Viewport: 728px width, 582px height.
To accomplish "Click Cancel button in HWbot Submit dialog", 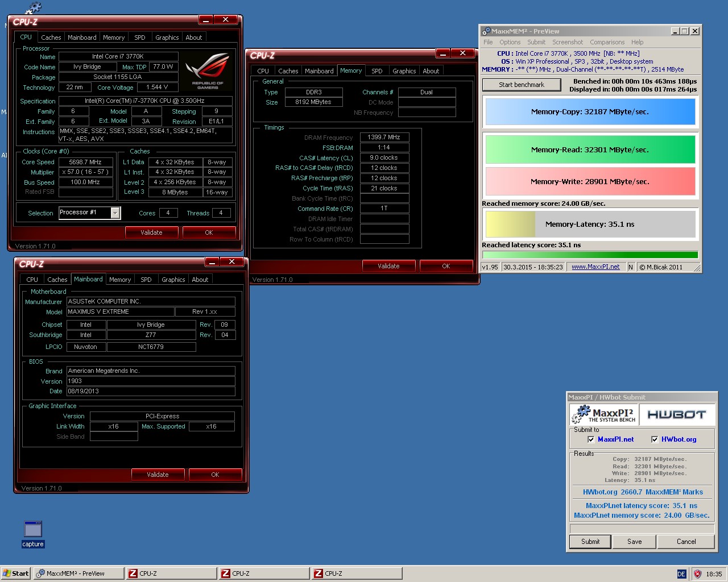I will click(686, 542).
